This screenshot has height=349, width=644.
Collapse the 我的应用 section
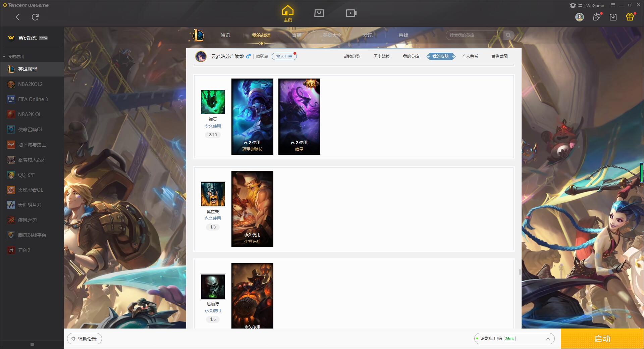tap(13, 56)
